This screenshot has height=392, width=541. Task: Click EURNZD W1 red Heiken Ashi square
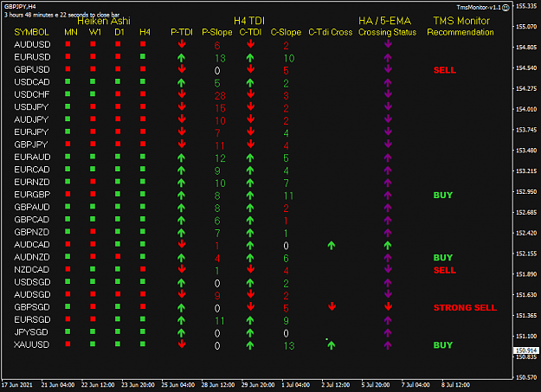[93, 181]
